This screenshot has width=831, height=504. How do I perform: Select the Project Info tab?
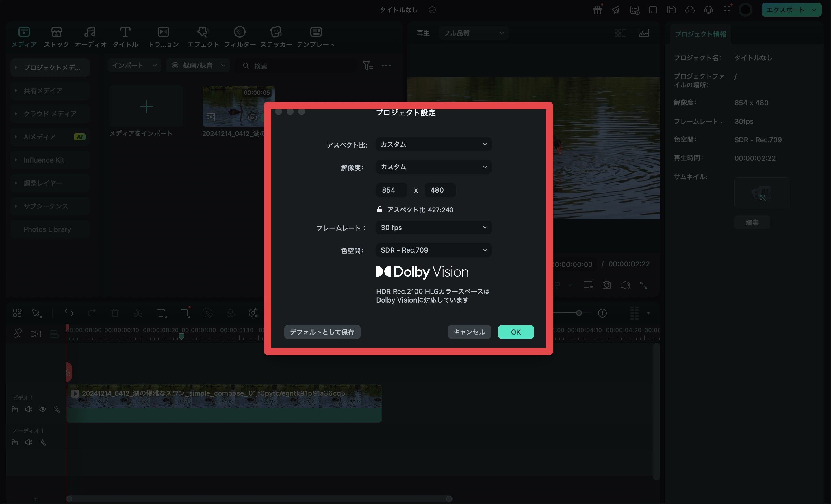point(700,34)
